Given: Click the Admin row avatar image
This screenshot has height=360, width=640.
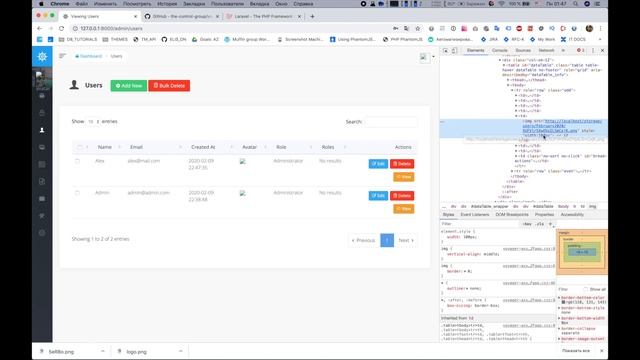Looking at the screenshot, I should (242, 193).
